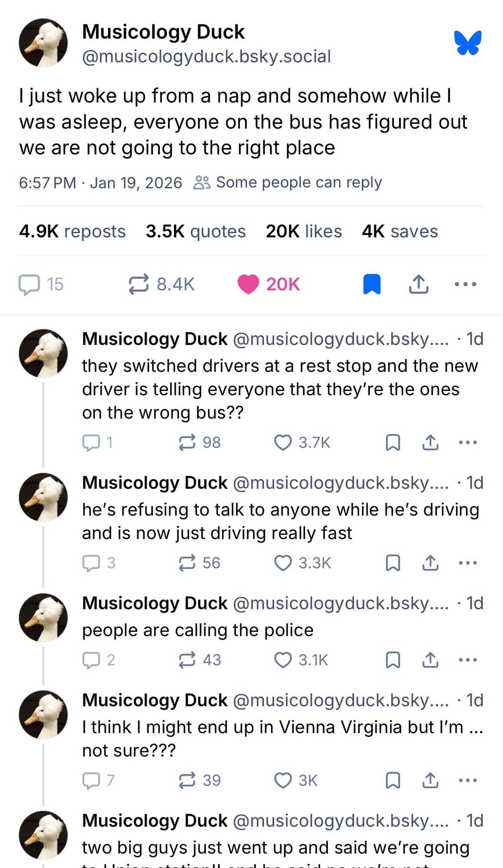Click the Bluesky butterfly logo
Image resolution: width=503 pixels, height=868 pixels.
[468, 43]
